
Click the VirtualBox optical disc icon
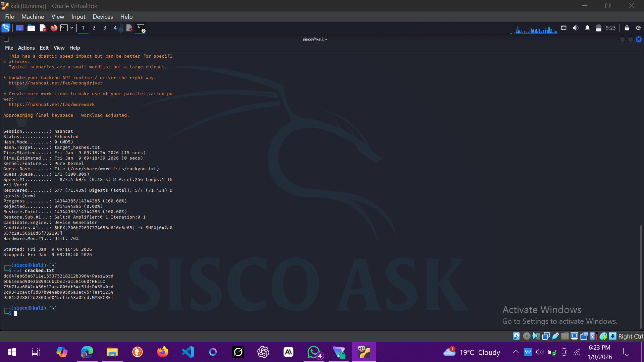(527, 336)
